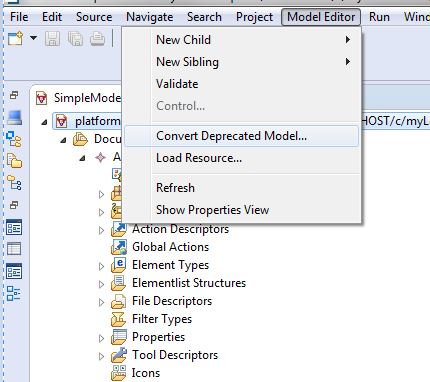The image size is (430, 382).
Task: Select the Global Actions tree item
Action: [x=170, y=247]
